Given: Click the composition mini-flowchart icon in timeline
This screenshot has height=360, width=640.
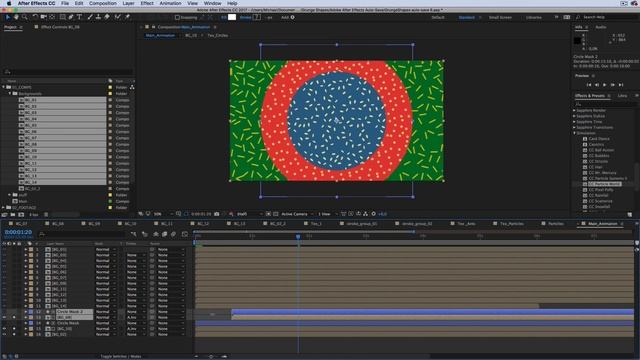Looking at the screenshot, I should pyautogui.click(x=133, y=234).
